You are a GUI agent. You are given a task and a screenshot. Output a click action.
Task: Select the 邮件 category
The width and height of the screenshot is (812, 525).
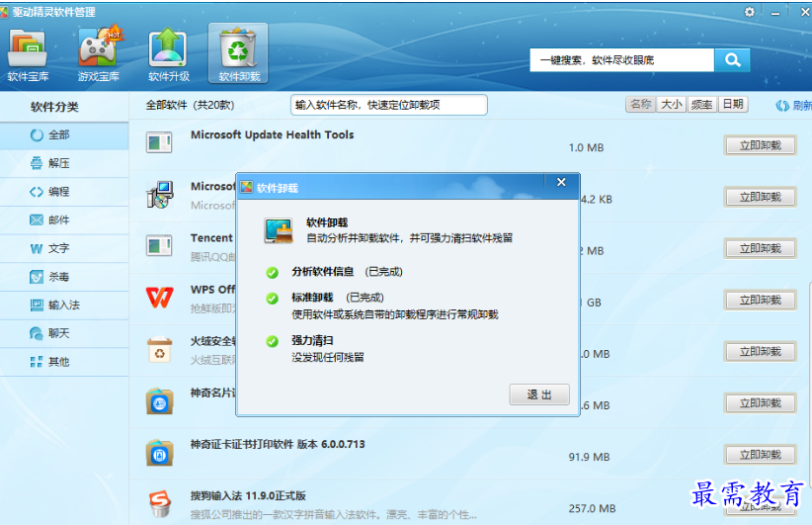pos(64,220)
